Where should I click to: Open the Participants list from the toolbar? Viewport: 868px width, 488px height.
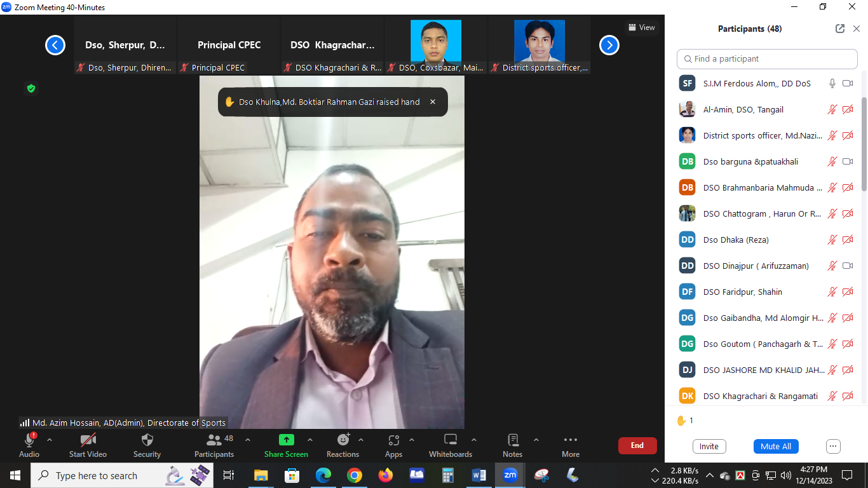tap(214, 445)
